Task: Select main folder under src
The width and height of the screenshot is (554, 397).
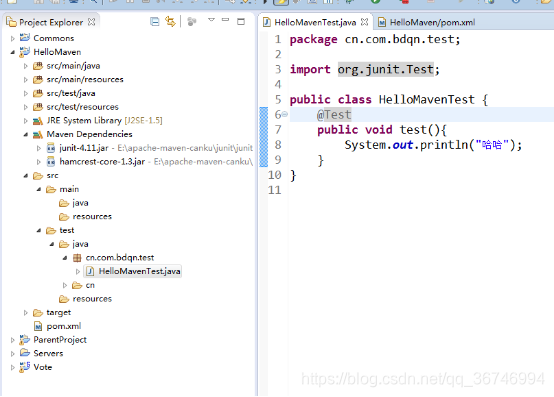Action: click(69, 189)
